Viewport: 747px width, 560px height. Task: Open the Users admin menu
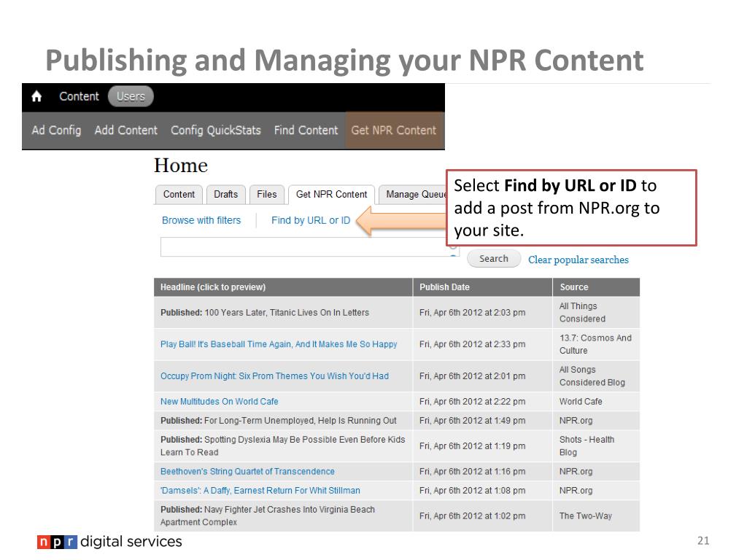tap(131, 97)
